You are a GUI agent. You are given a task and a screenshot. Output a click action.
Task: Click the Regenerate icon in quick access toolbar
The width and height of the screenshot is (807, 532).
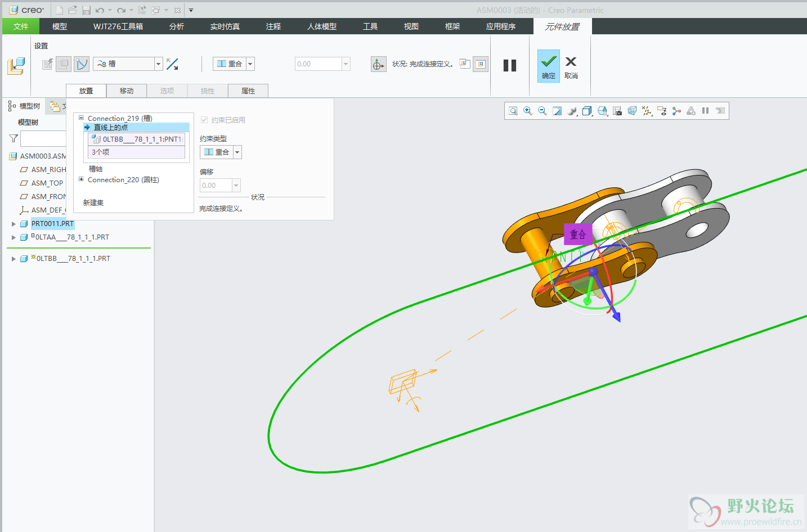tap(142, 10)
